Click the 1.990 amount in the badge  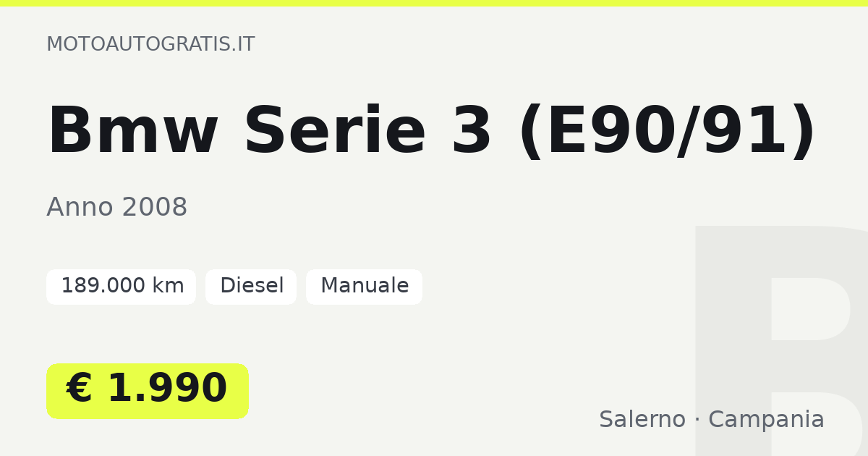[167, 389]
